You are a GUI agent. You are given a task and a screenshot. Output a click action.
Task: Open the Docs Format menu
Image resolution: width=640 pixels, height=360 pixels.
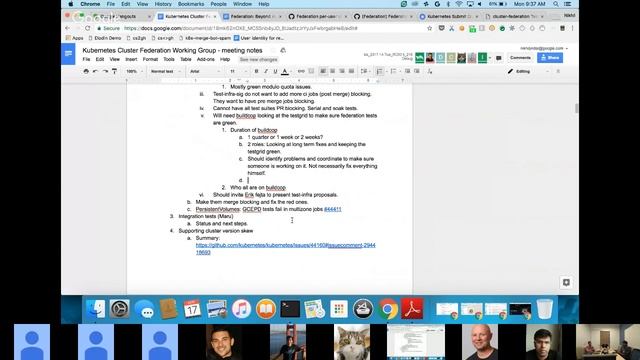150,59
